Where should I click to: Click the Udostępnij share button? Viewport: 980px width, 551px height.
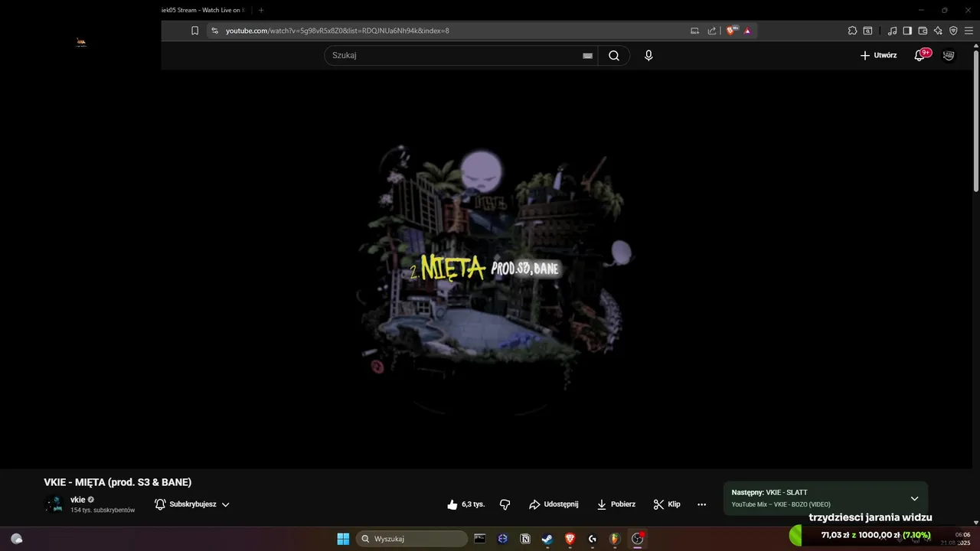click(554, 504)
